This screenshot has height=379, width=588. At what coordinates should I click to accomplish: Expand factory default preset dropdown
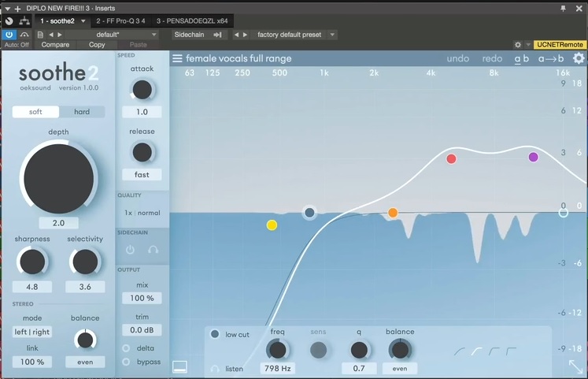pos(332,35)
